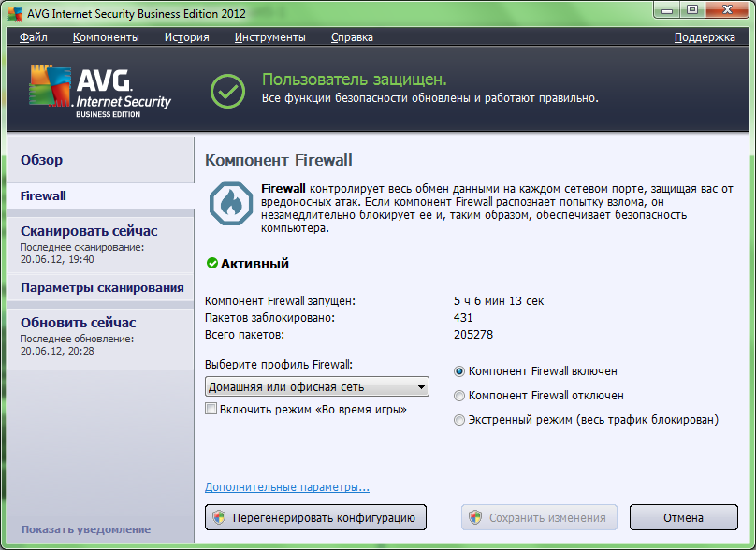Screen dimensions: 756x550
Task: Open the Поддержка menu item
Action: 705,37
